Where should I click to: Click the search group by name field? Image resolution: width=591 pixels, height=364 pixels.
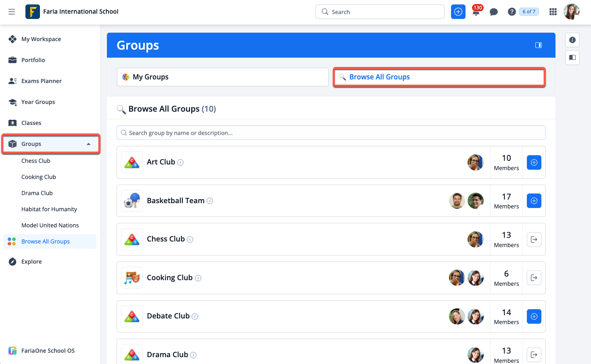point(331,133)
